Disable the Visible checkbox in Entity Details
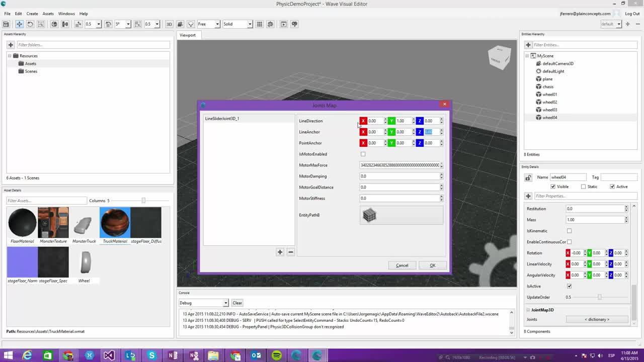 (x=553, y=187)
